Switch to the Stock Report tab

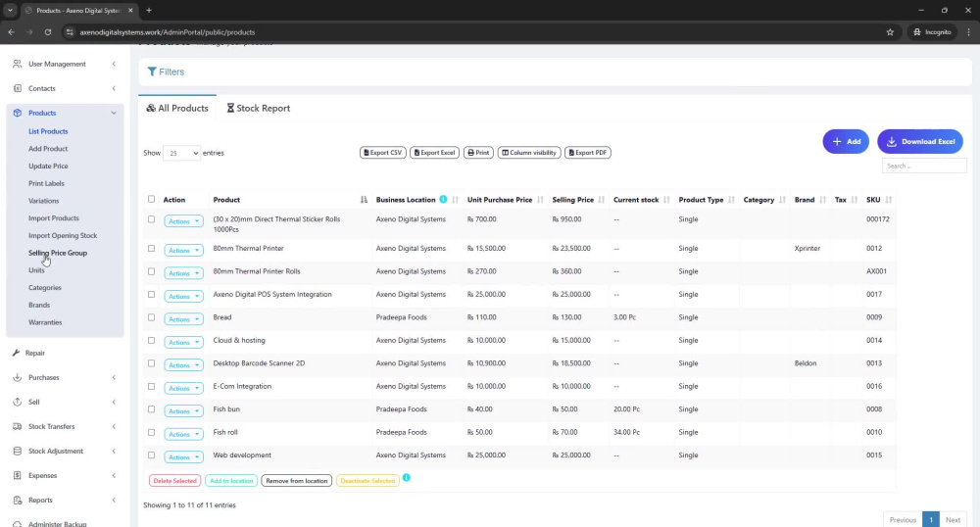click(x=258, y=108)
